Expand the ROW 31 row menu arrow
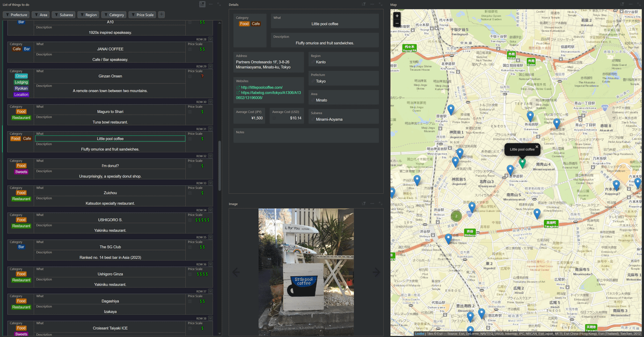 click(210, 129)
